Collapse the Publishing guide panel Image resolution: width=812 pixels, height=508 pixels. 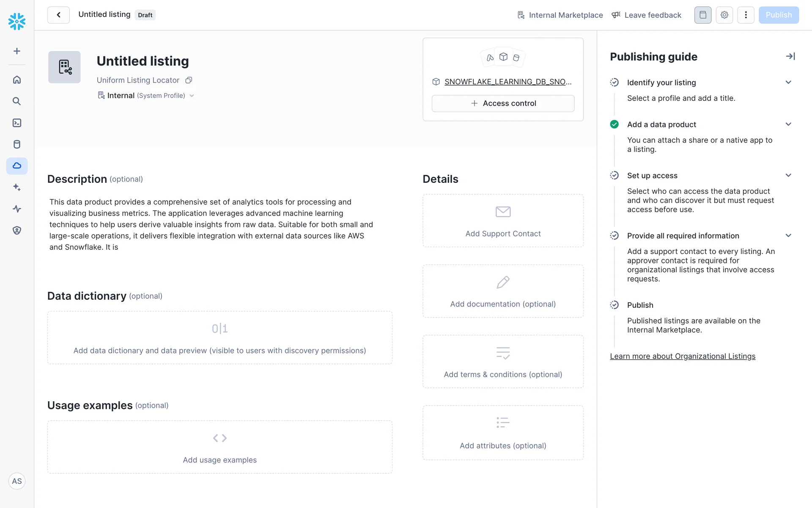click(790, 56)
